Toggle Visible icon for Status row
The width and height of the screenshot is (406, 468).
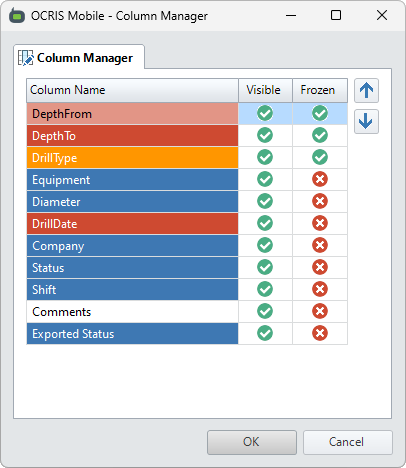[x=265, y=267]
